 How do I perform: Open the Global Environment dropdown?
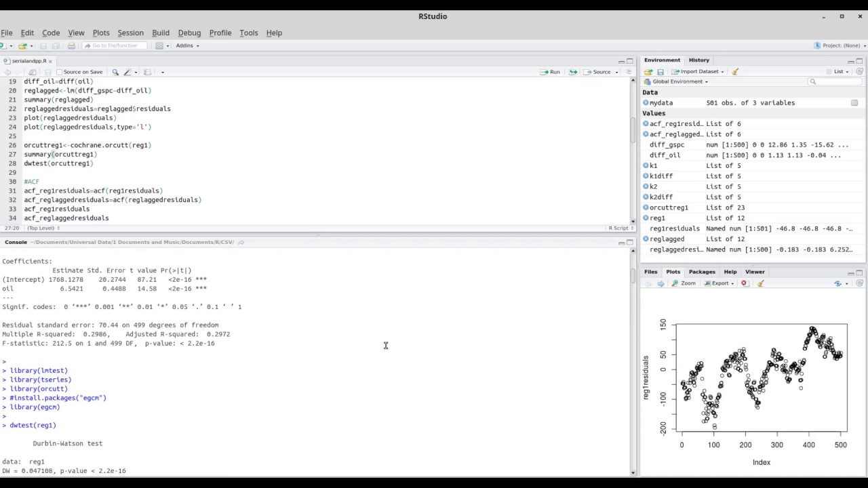[675, 81]
